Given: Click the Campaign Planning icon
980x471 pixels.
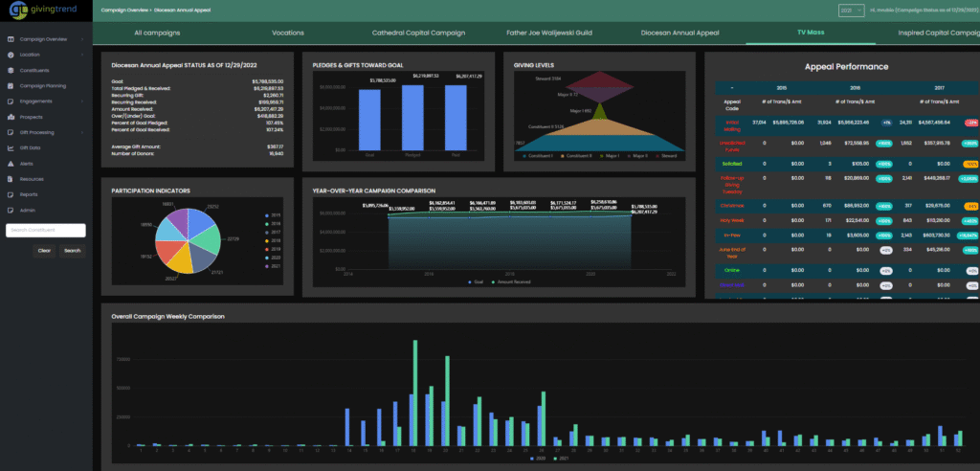Looking at the screenshot, I should (10, 85).
